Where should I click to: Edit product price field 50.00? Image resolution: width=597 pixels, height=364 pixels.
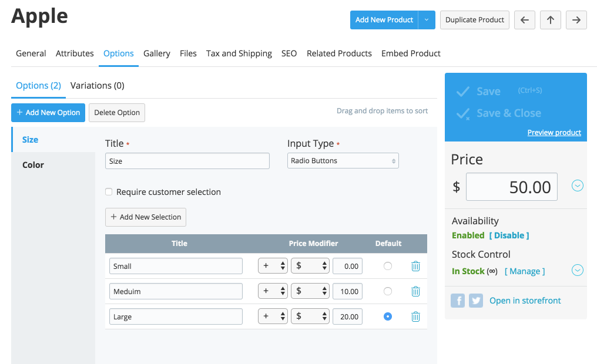[x=512, y=187]
